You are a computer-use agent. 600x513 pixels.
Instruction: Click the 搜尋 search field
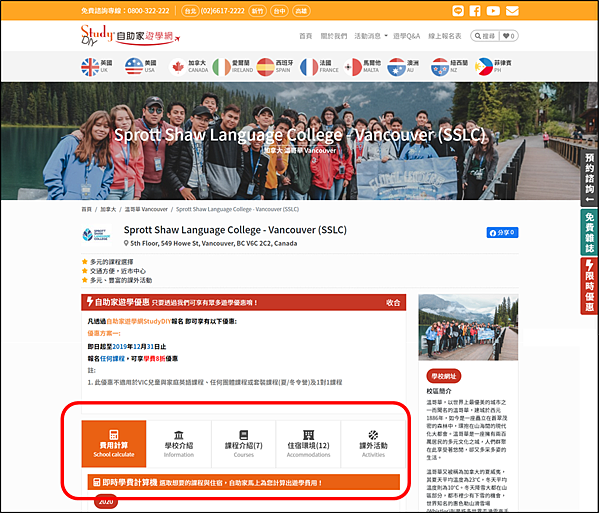[x=485, y=36]
